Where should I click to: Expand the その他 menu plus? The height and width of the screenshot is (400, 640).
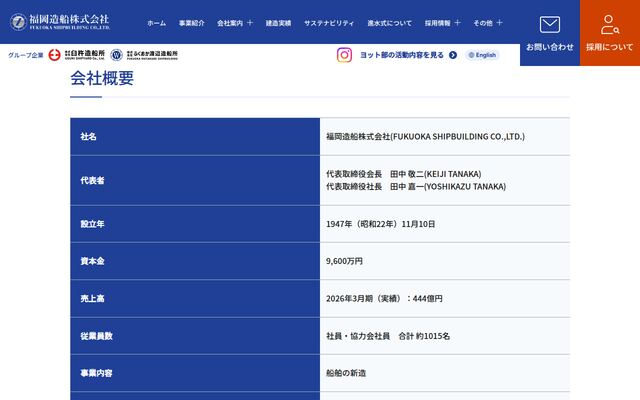tap(499, 23)
